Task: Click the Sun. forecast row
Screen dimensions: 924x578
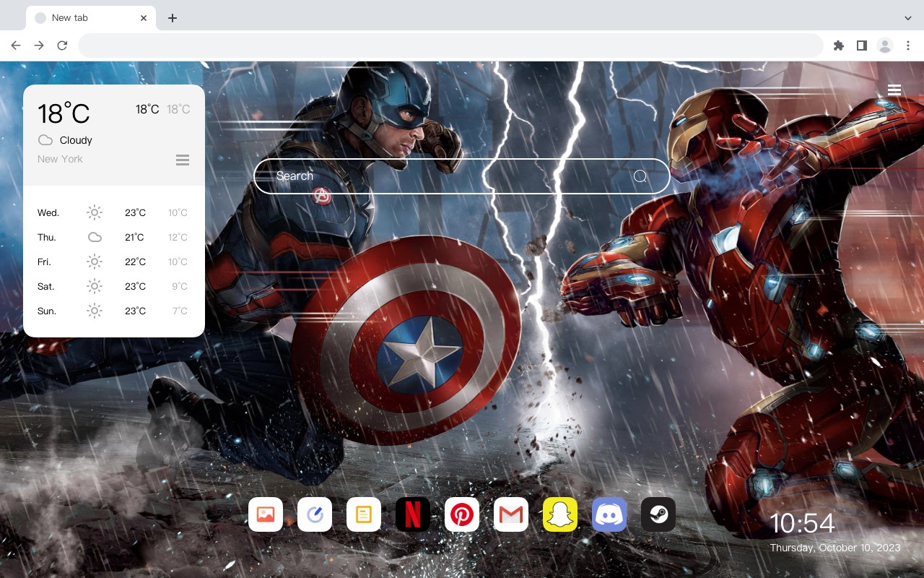Action: 113,311
